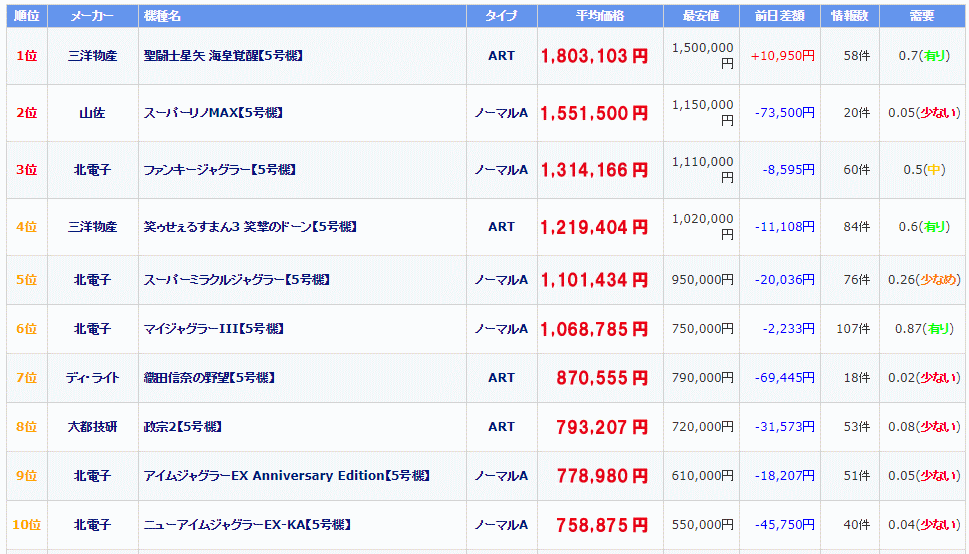Sort by the 平均価格 column header

click(600, 16)
